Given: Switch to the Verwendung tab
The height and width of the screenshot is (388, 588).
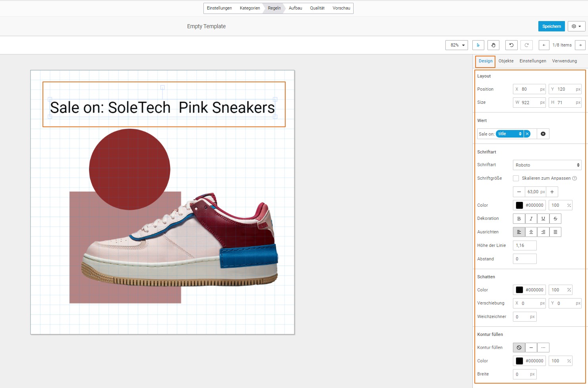Looking at the screenshot, I should [564, 61].
